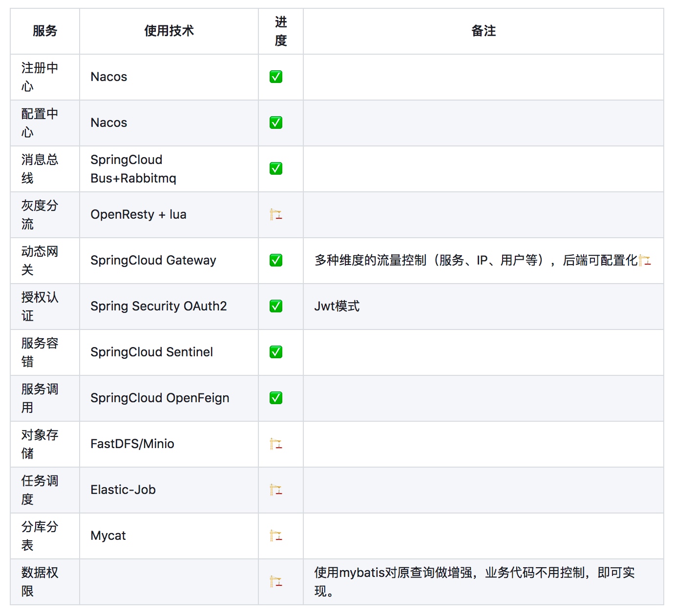Image resolution: width=675 pixels, height=616 pixels.
Task: Click the crane icon for FastDFS/Minio
Action: tap(276, 444)
